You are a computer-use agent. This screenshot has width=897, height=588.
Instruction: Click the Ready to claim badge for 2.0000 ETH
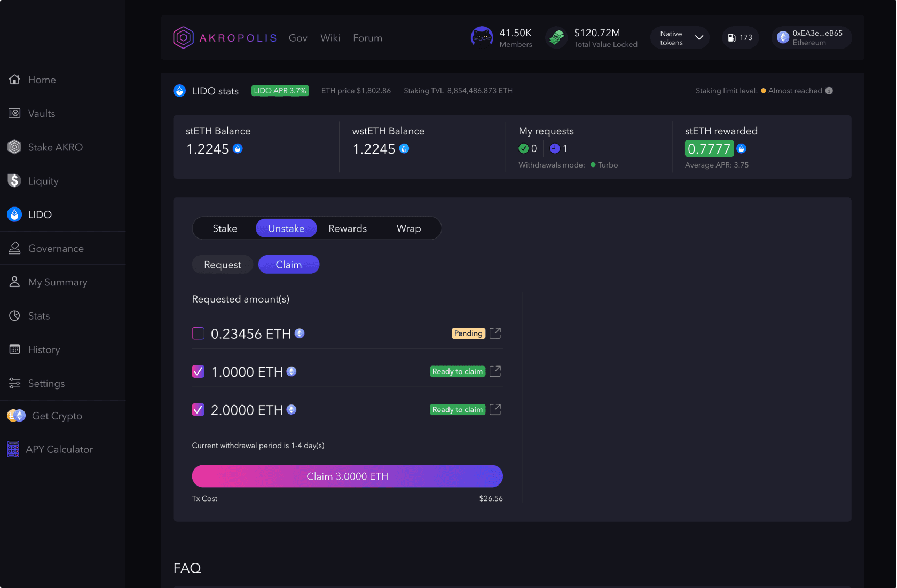pos(458,409)
